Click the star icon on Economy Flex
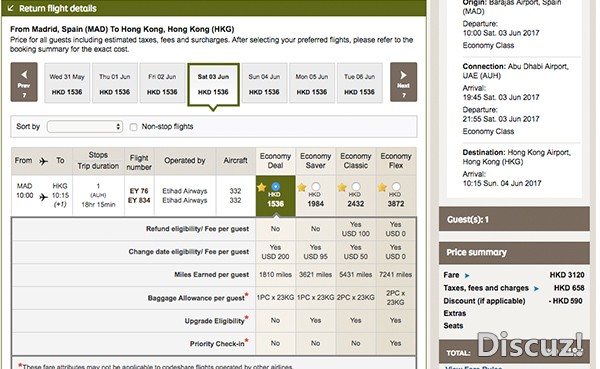The image size is (600, 369). [382, 187]
